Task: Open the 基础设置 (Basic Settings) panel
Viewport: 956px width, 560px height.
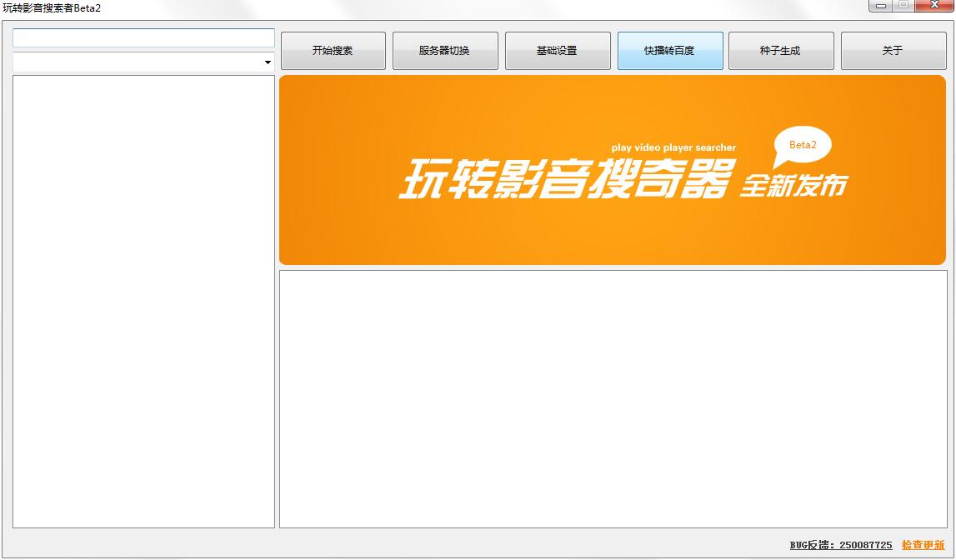Action: point(558,50)
